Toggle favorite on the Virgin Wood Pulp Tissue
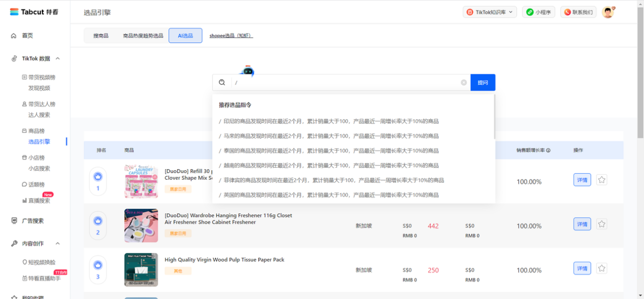 (x=601, y=268)
